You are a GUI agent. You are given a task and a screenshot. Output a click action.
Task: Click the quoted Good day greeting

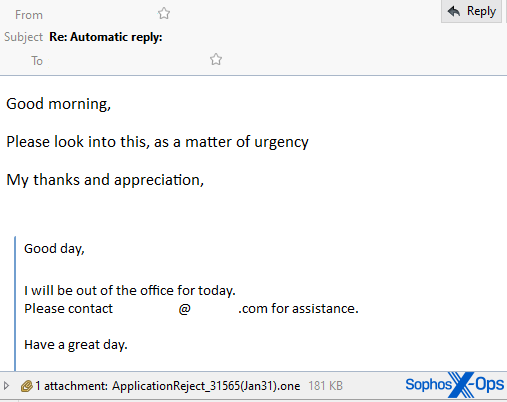click(54, 249)
